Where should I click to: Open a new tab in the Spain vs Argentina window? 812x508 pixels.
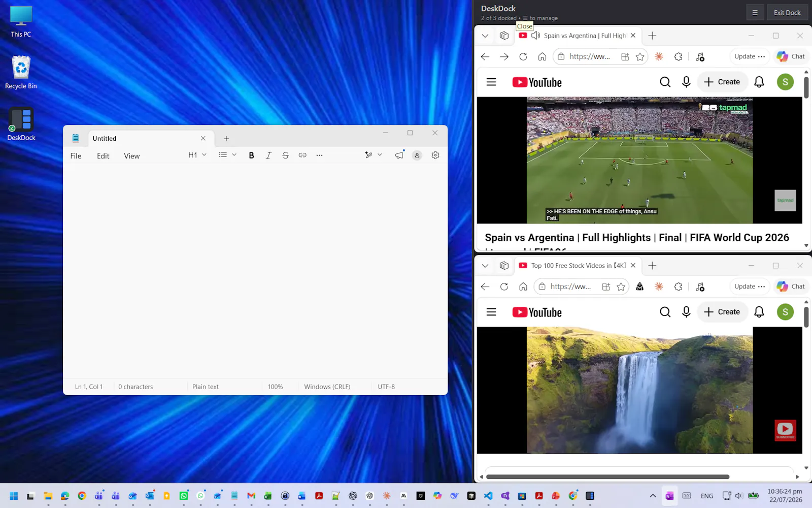tap(653, 36)
